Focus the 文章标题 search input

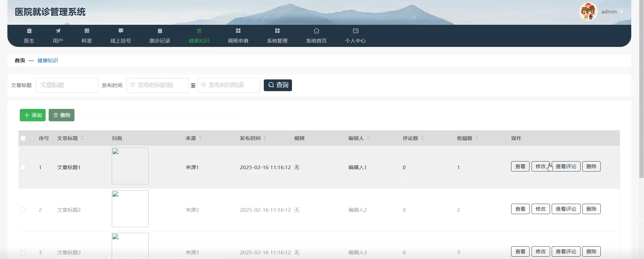point(67,85)
